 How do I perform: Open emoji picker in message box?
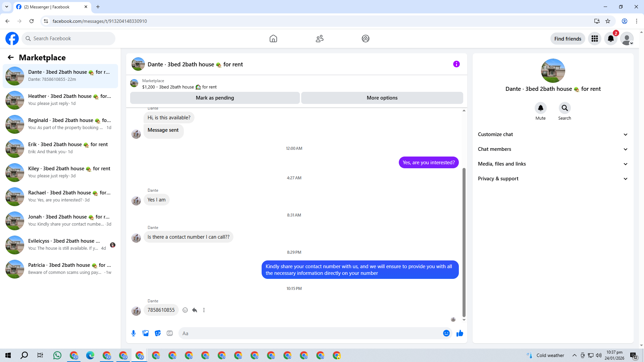point(446,333)
